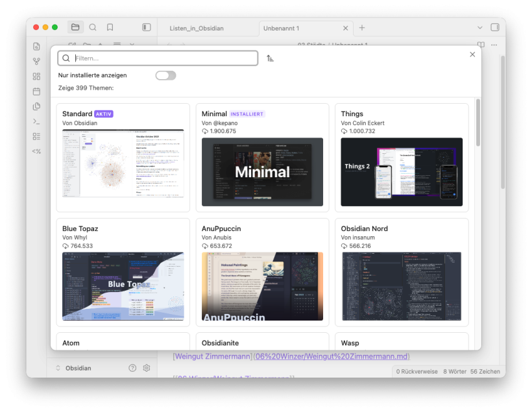Click the AKTIV badge on Standard
532x412 pixels.
(104, 114)
